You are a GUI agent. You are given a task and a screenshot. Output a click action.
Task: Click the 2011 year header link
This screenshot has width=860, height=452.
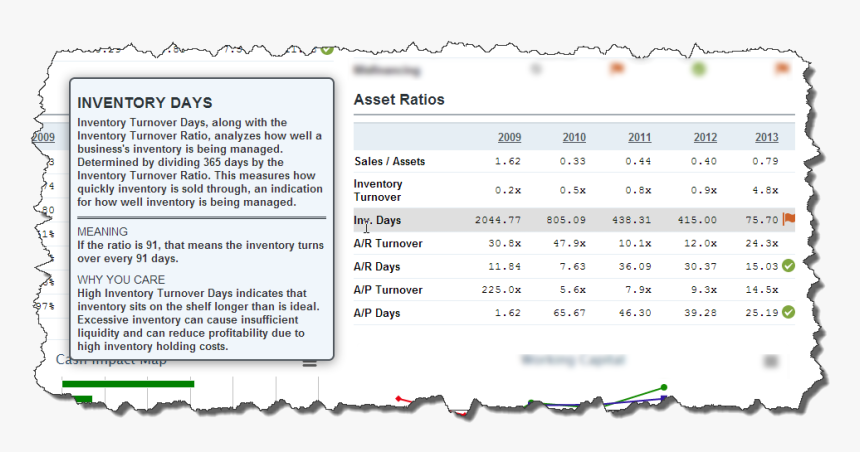tap(639, 137)
